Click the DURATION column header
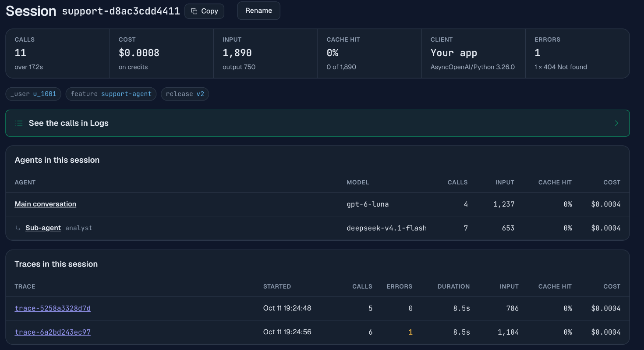The height and width of the screenshot is (350, 644). (453, 286)
